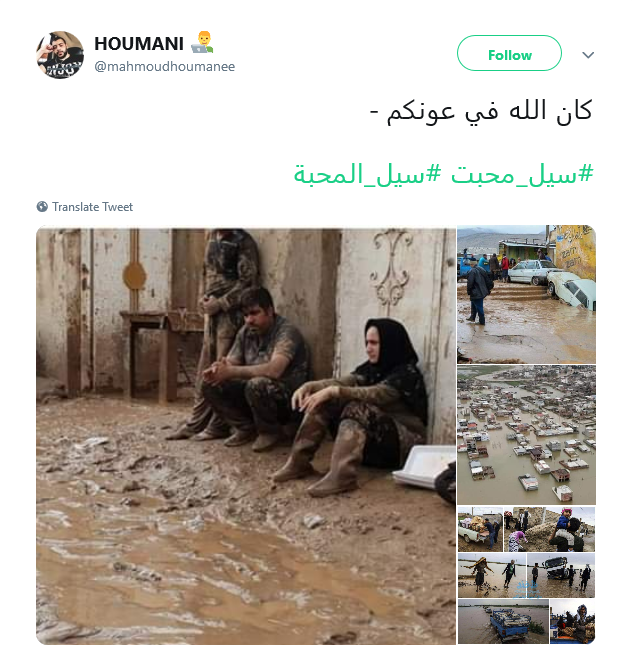Open the large photo of people sitting in mud

(246, 435)
